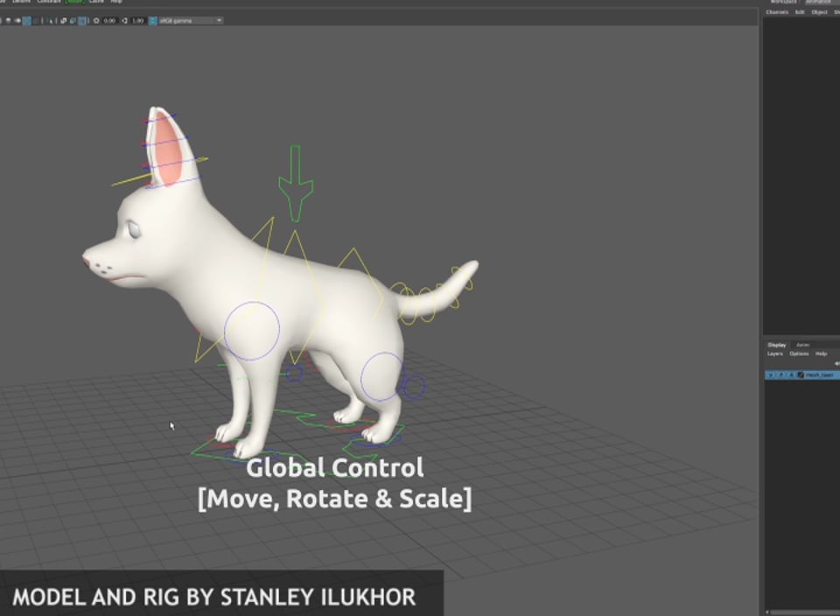Open the Help menu in layer editor

822,353
